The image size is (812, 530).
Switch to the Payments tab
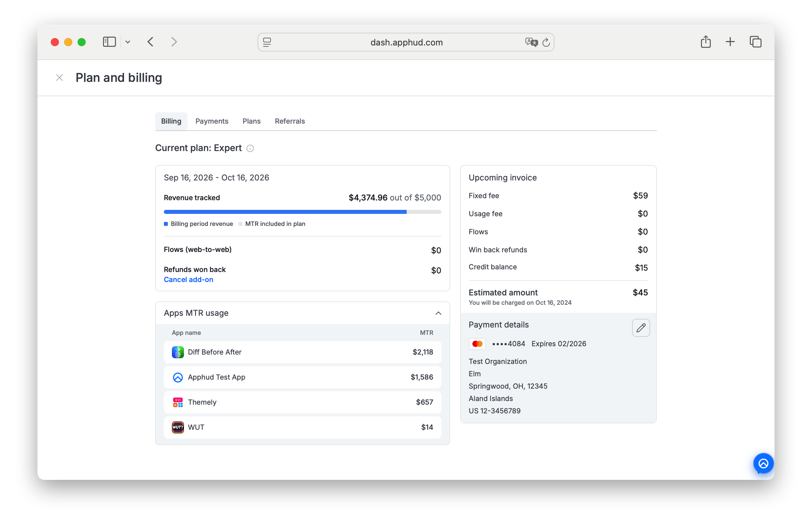(x=212, y=121)
